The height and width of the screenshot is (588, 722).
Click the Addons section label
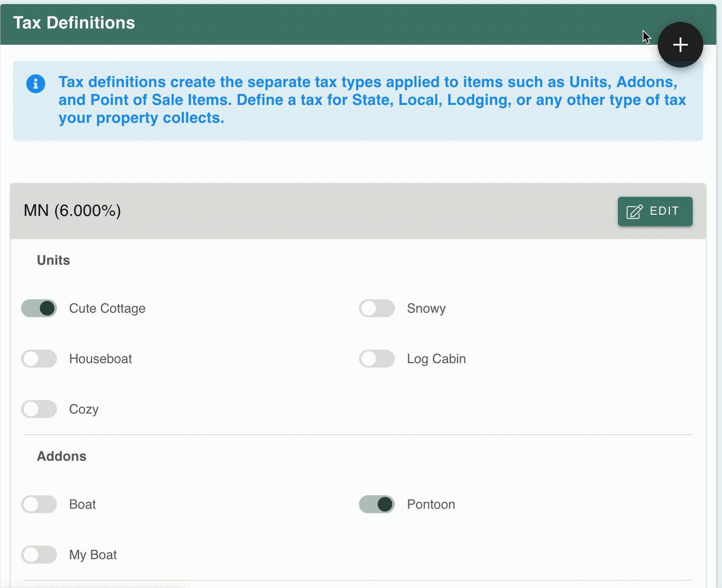coord(61,456)
